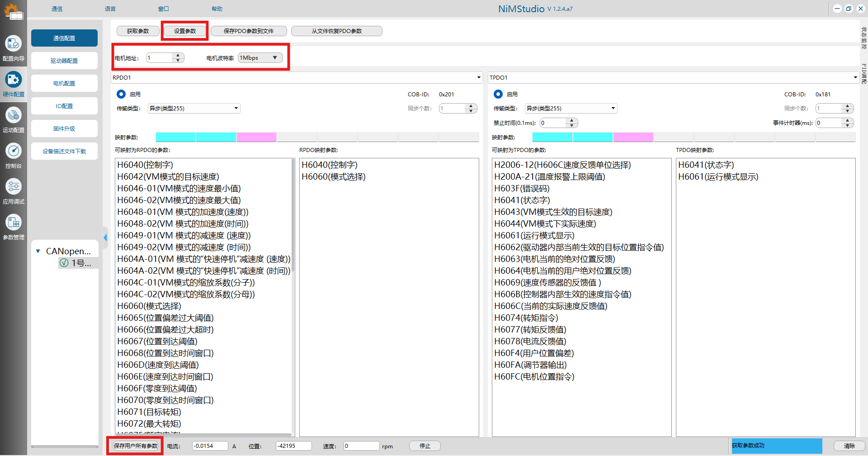Switch to 通信配置 tab

(64, 38)
